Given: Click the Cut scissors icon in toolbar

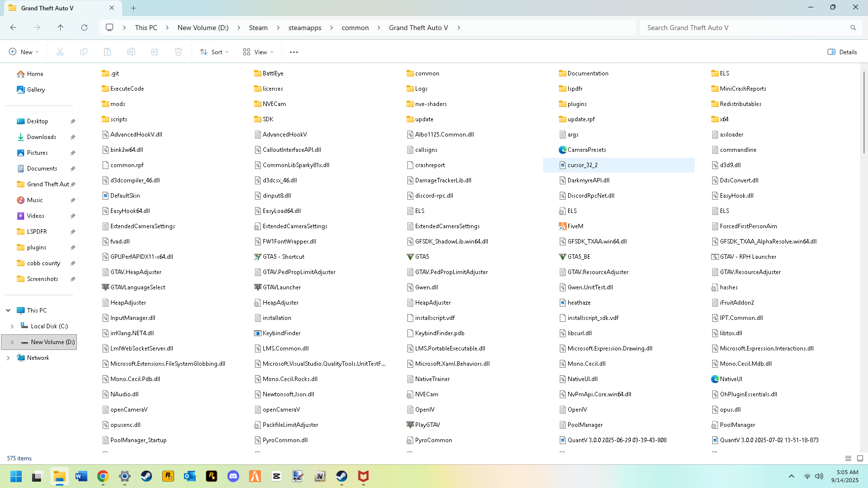Looking at the screenshot, I should point(60,52).
